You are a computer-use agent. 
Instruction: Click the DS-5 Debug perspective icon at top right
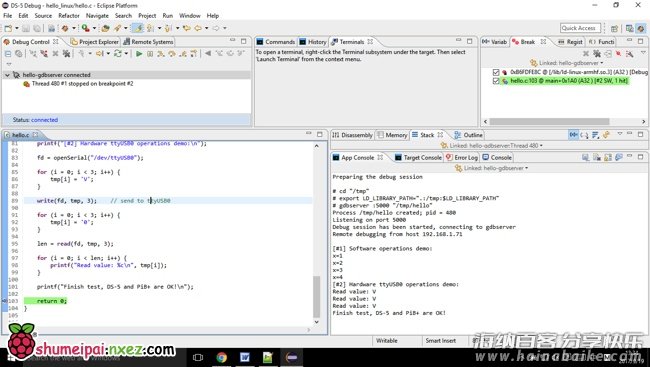(641, 28)
